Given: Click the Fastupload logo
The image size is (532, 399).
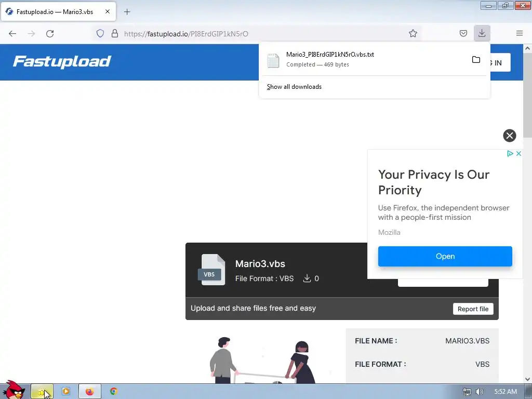Looking at the screenshot, I should 62,61.
